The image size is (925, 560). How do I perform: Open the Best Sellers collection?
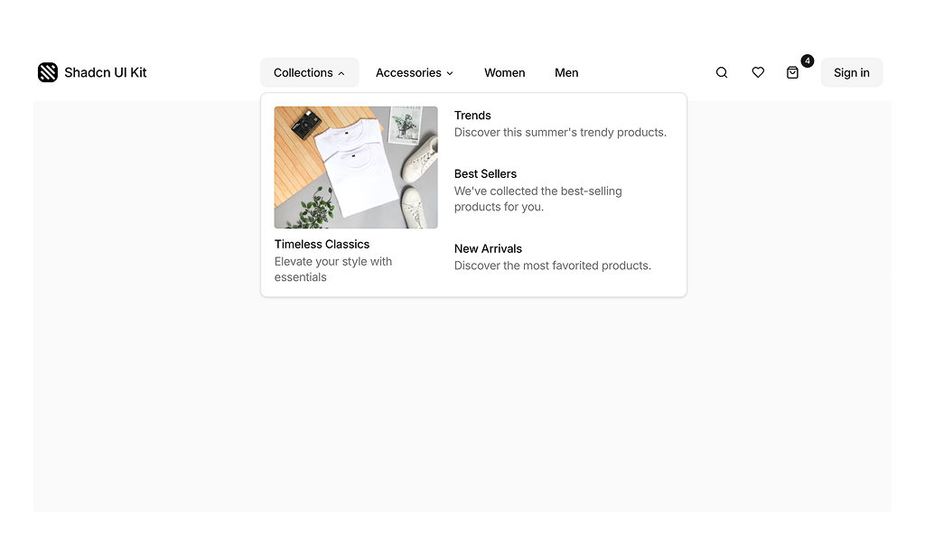tap(485, 173)
